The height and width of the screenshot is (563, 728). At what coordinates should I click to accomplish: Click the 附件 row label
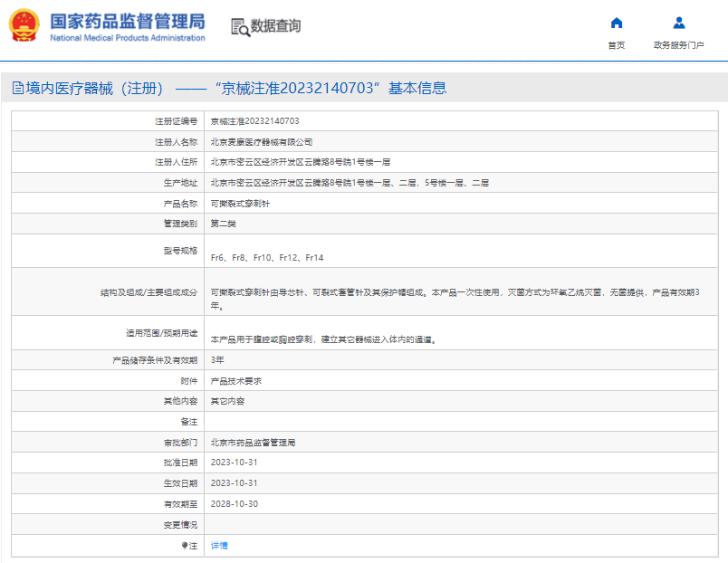pos(189,381)
